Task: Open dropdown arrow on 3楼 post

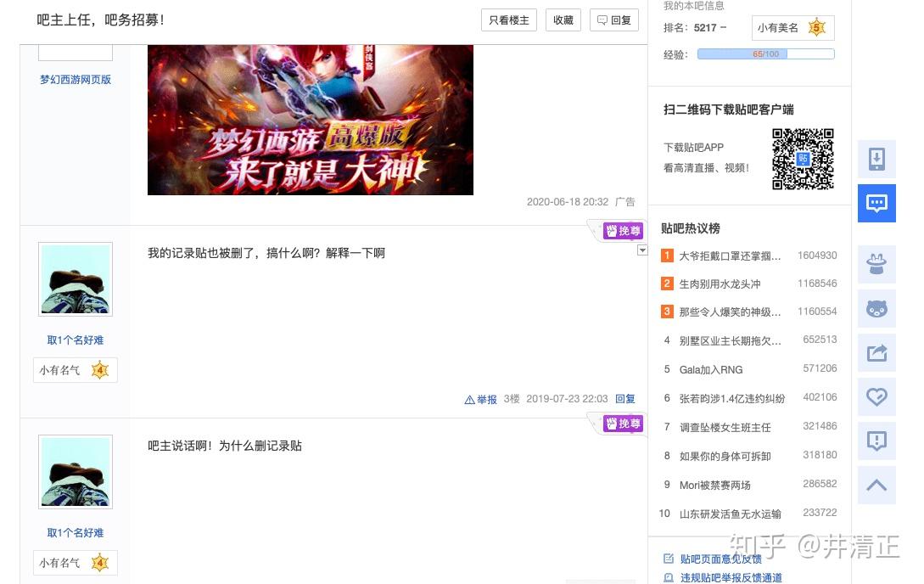Action: click(641, 250)
